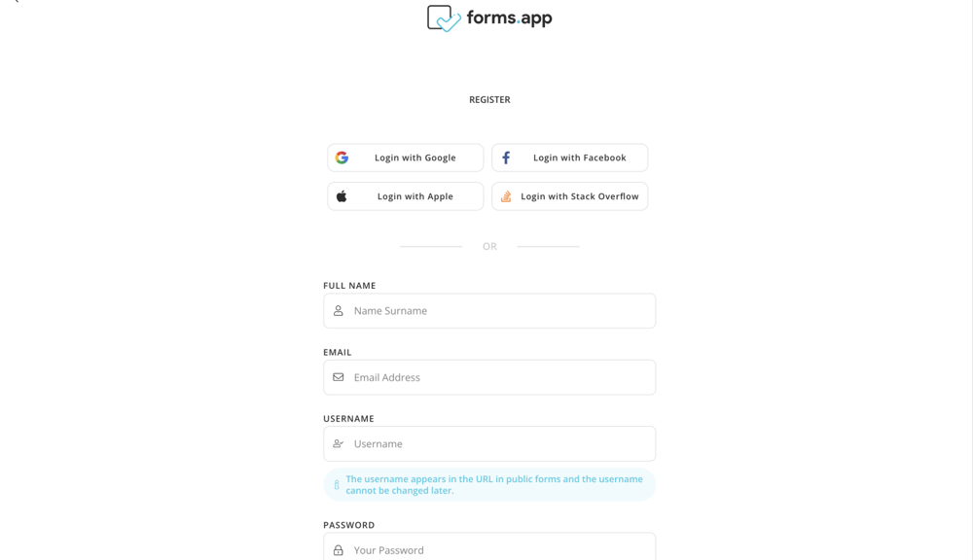Click the lock icon in the Password field
This screenshot has width=973, height=560.
point(339,549)
